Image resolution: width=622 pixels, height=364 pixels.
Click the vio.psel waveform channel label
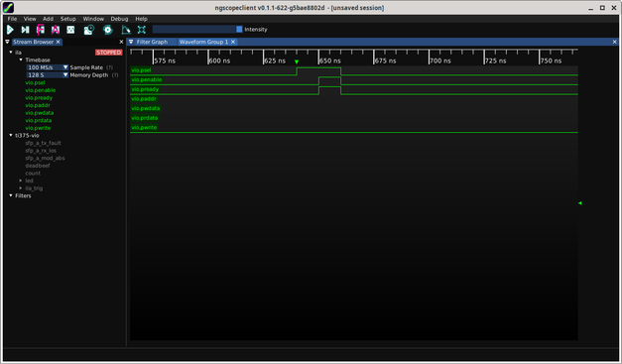pos(141,70)
